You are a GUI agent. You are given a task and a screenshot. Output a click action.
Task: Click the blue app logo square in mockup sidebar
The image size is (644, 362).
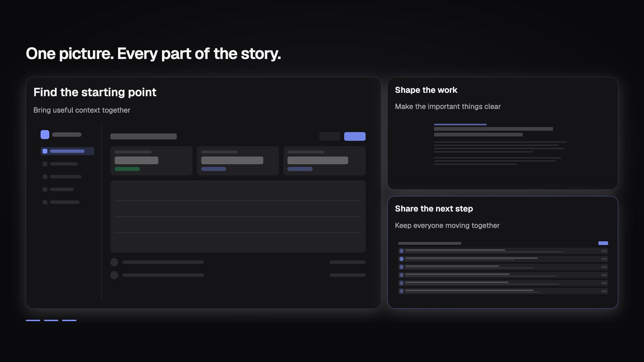coord(45,135)
